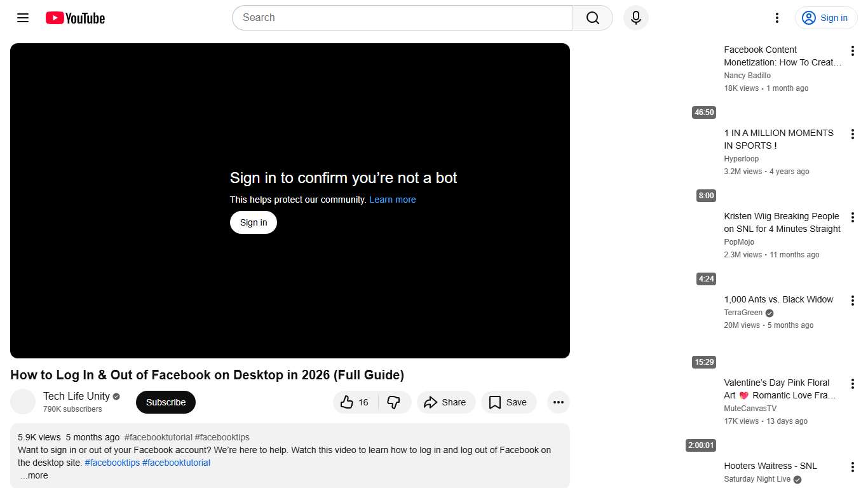Open the options menu for Hooters Waitress - SNL
The width and height of the screenshot is (868, 488).
[853, 466]
